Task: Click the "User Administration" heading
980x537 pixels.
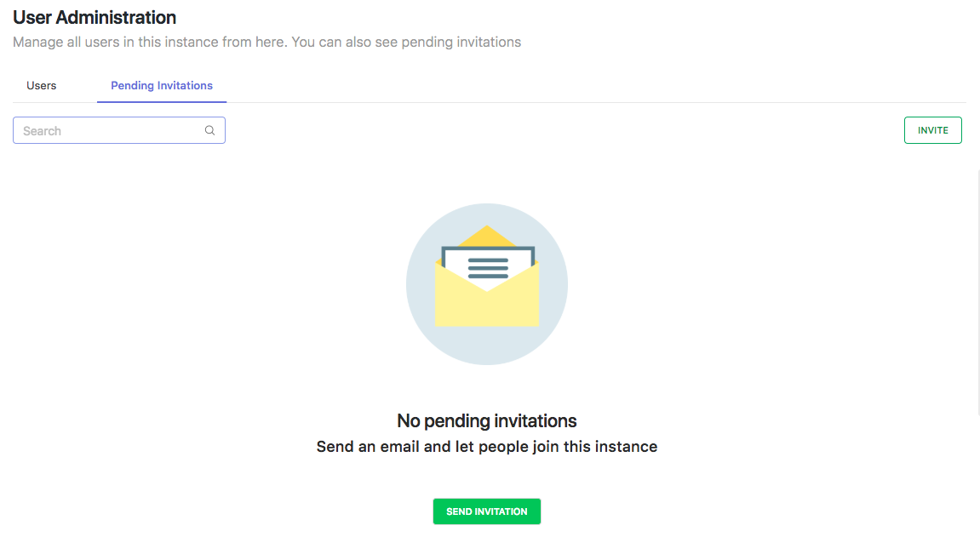Action: 95,18
